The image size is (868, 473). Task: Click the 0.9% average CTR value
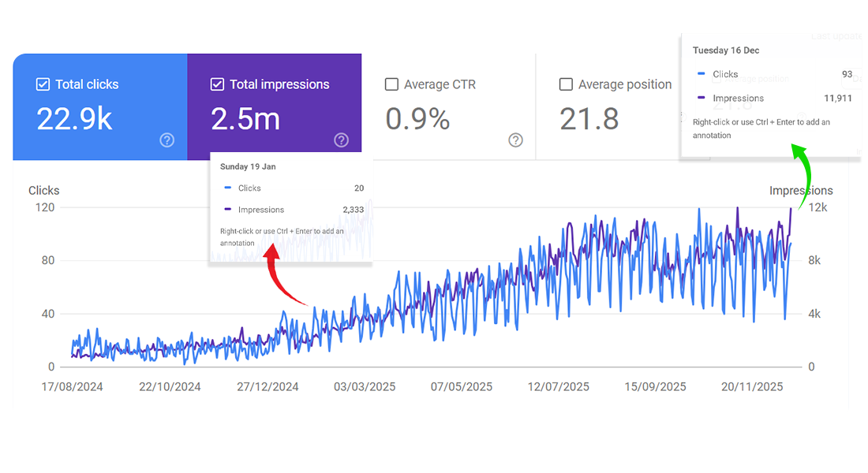[x=417, y=119]
